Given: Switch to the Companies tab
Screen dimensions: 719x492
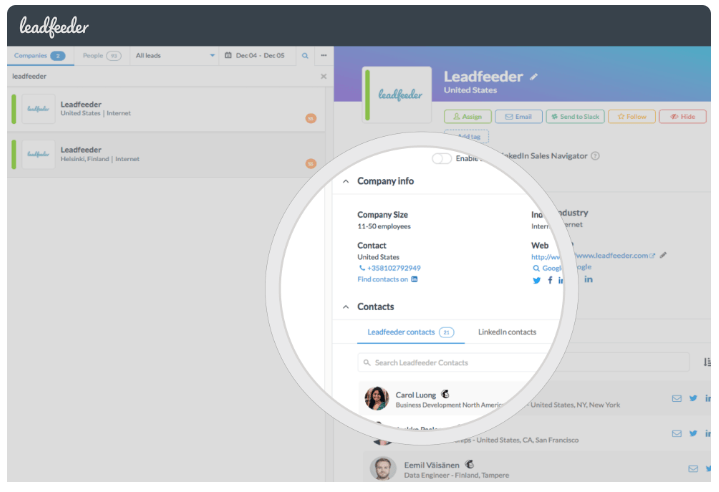Looking at the screenshot, I should point(40,55).
